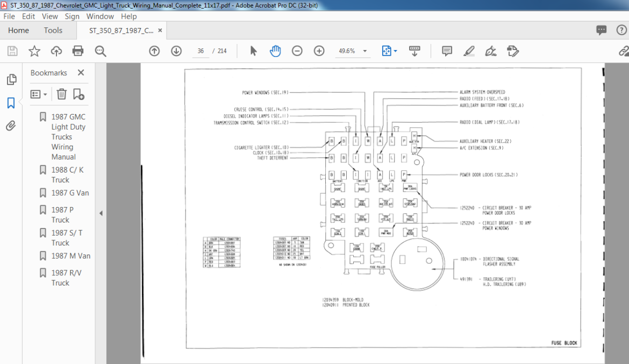Image resolution: width=629 pixels, height=364 pixels.
Task: Click the page number input field
Action: coord(201,51)
